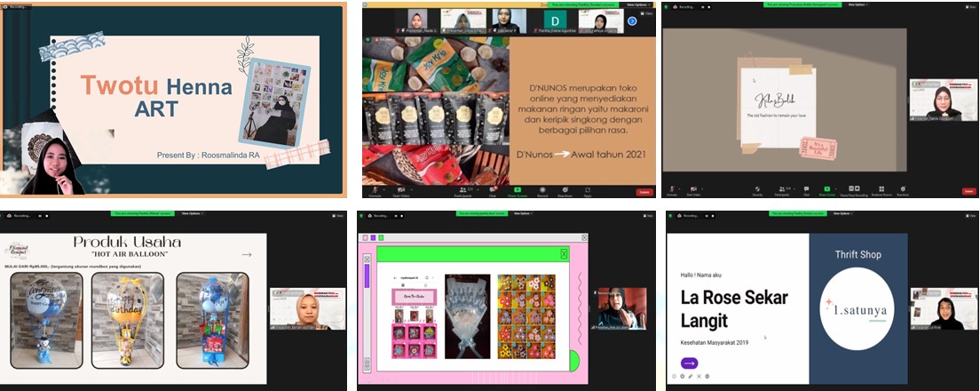Open Participants in the Kila Balik meeting toolbar

[783, 189]
